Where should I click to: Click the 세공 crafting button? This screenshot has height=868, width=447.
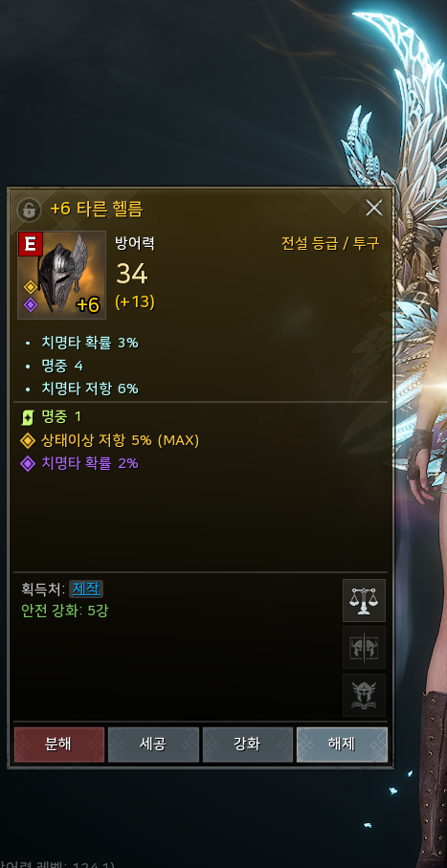pos(153,745)
